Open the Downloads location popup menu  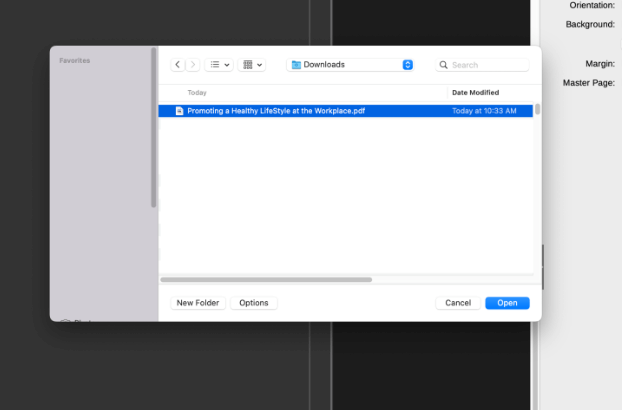pos(350,65)
